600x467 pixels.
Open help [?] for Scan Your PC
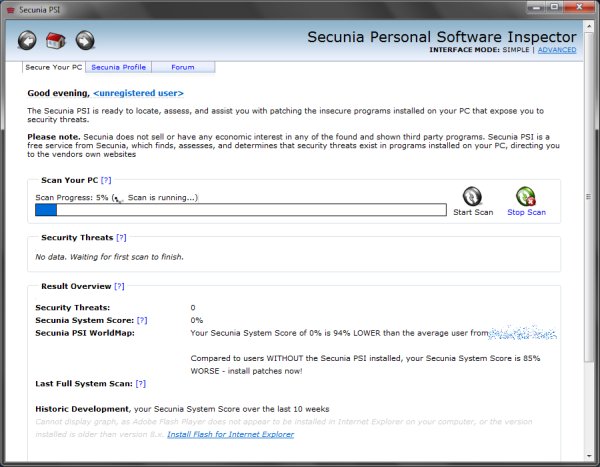point(106,180)
